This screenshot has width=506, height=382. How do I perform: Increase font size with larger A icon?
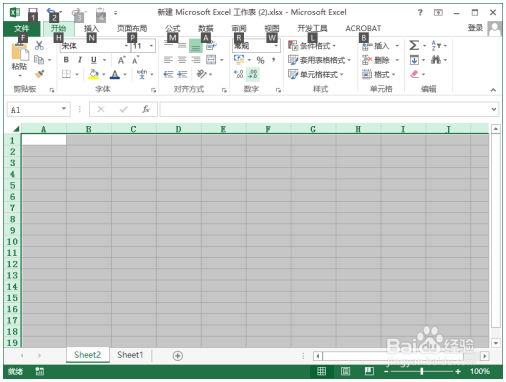(121, 60)
